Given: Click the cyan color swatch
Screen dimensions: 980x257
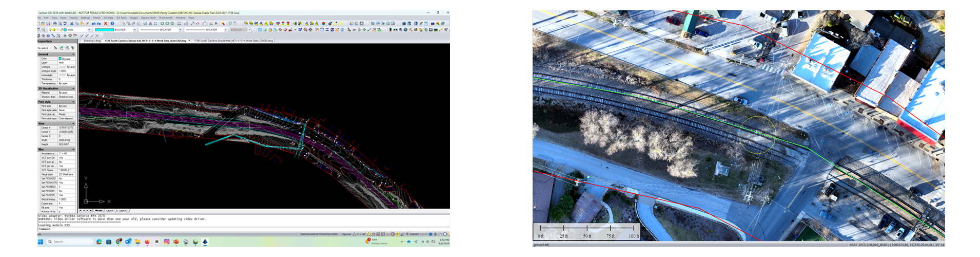Looking at the screenshot, I should pyautogui.click(x=104, y=30).
